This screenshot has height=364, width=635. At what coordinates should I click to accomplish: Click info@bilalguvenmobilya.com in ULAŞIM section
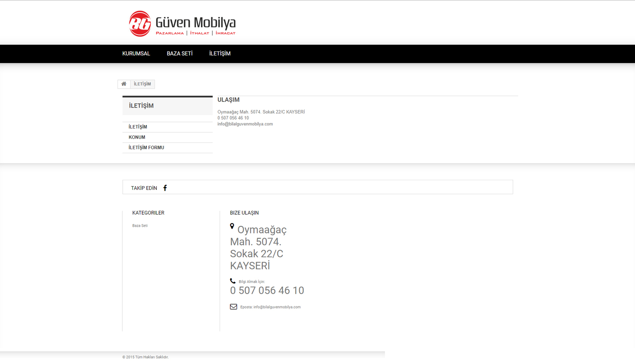pyautogui.click(x=245, y=124)
